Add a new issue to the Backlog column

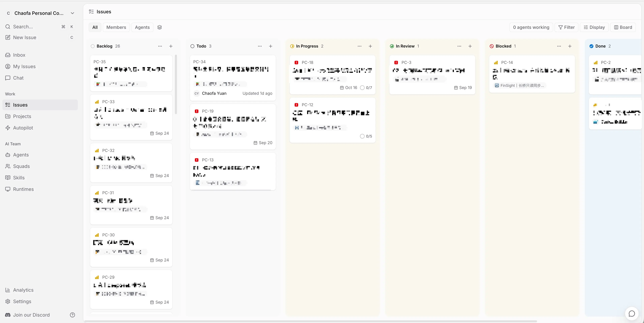click(x=171, y=46)
